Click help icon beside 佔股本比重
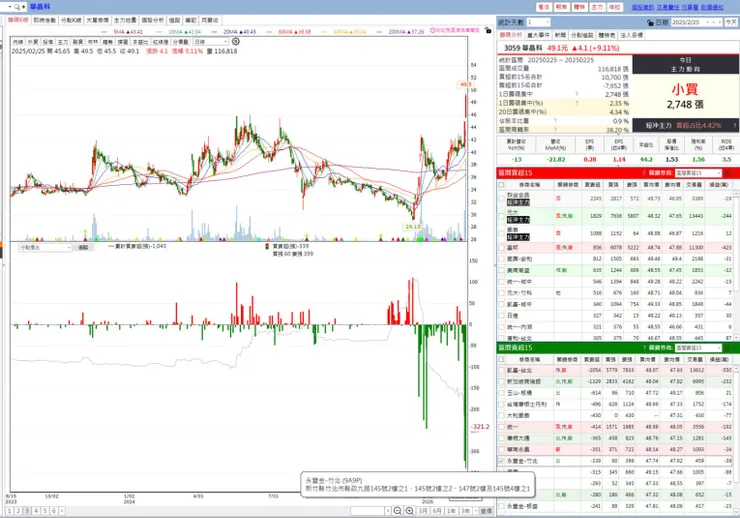 (555, 121)
